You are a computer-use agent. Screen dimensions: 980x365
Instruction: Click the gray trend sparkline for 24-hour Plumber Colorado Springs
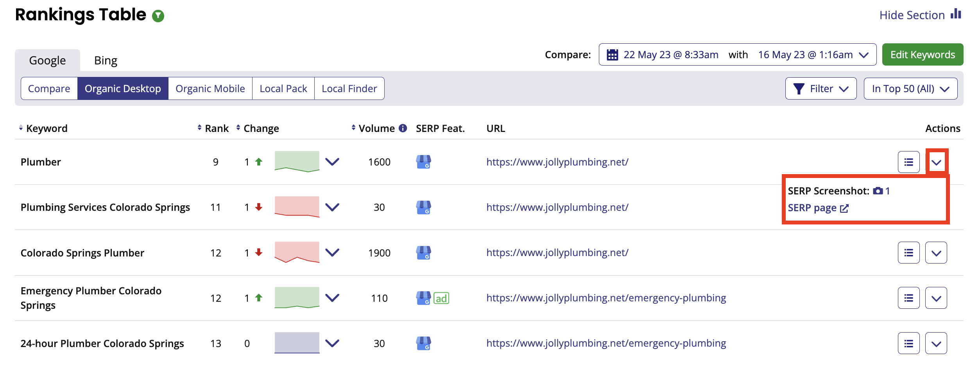tap(297, 343)
